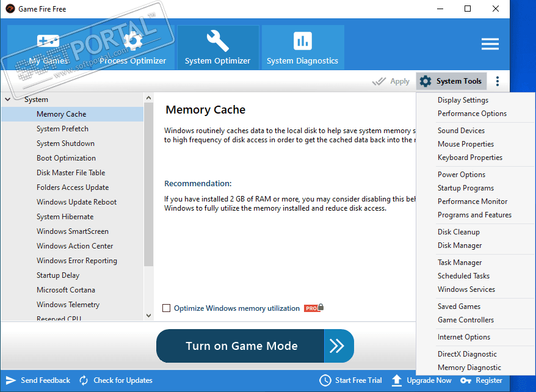Click the System Tools gear icon
This screenshot has width=536, height=392.
[x=426, y=81]
